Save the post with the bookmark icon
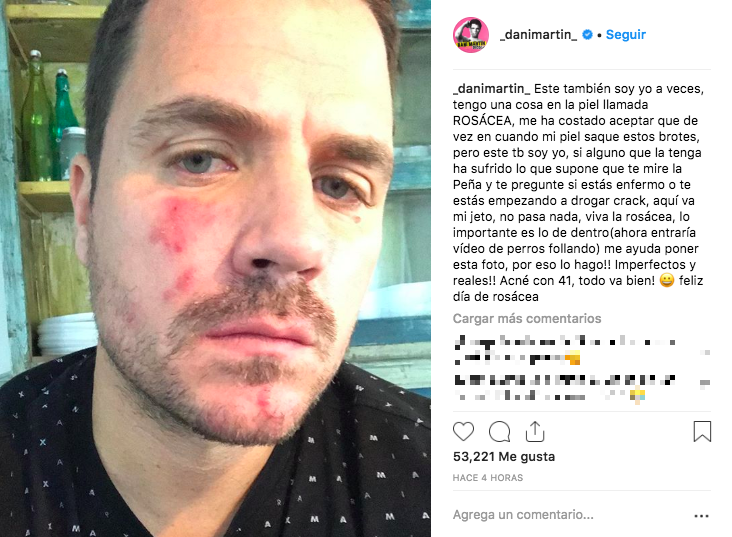732x537 pixels. pos(702,431)
